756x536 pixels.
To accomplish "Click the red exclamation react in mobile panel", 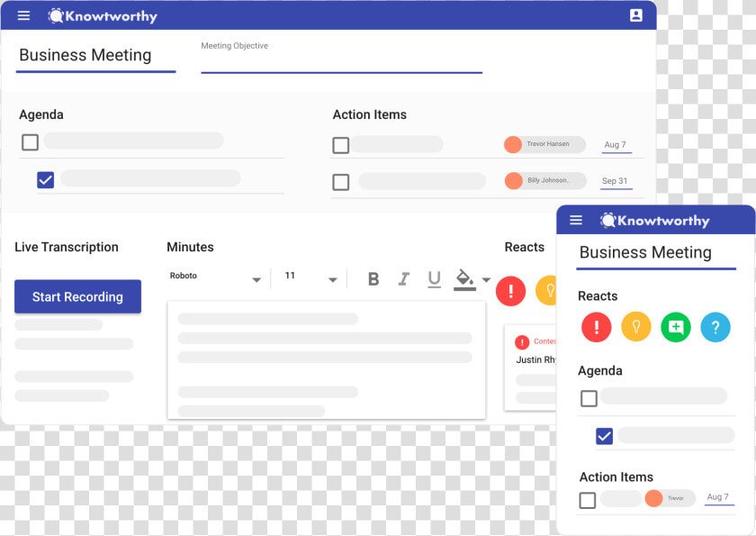I will 597,327.
